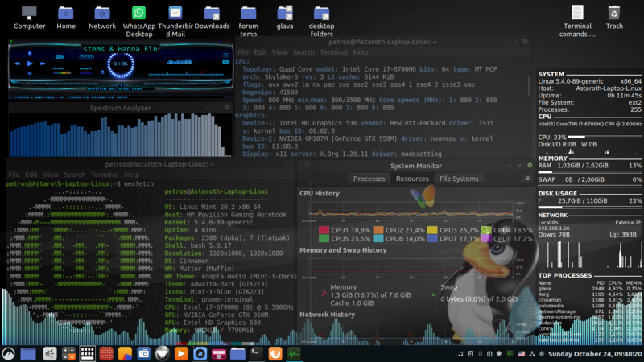Toggle the equalizer button at player's right

[226, 56]
